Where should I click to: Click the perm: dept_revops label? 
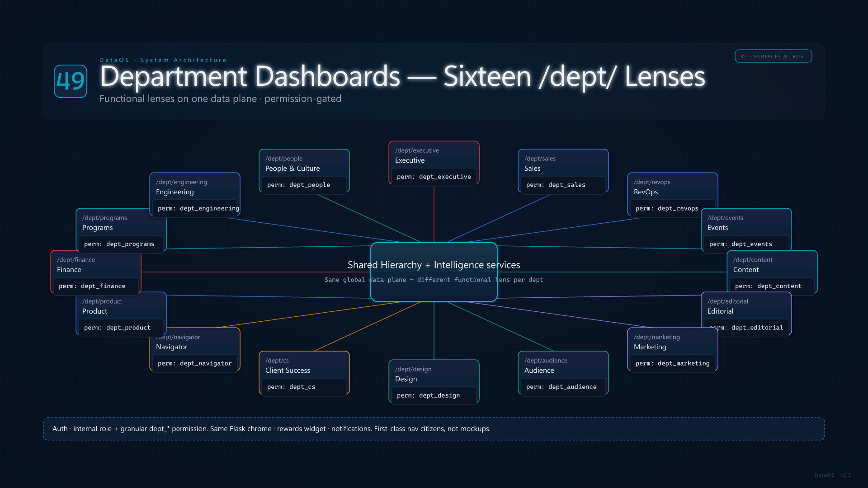pos(667,208)
